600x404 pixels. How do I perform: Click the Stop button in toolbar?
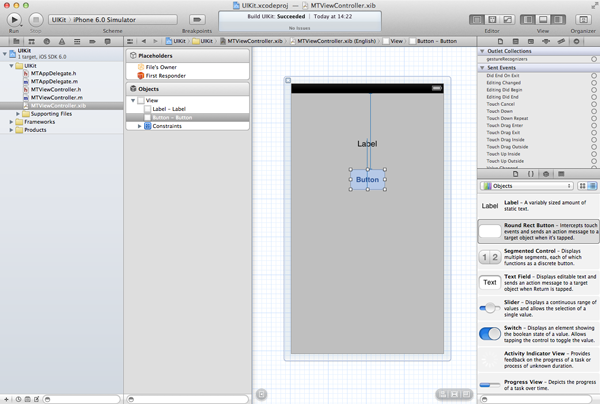click(36, 20)
